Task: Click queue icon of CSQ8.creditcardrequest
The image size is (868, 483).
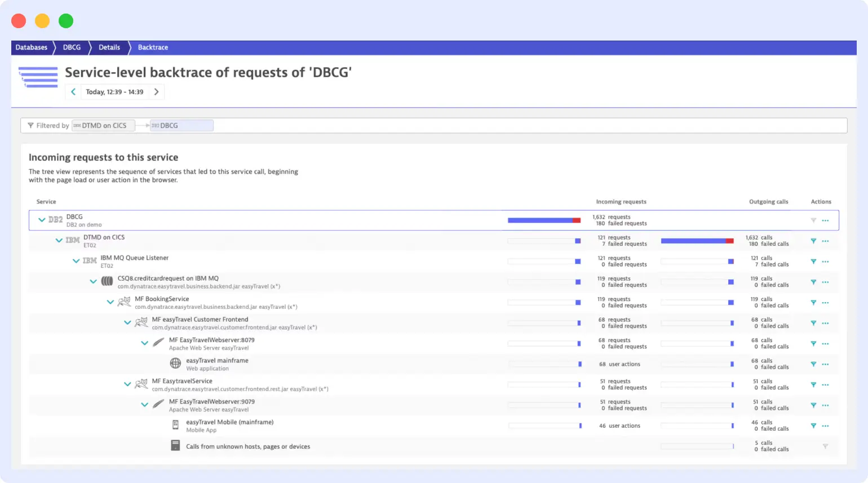Action: pos(107,282)
